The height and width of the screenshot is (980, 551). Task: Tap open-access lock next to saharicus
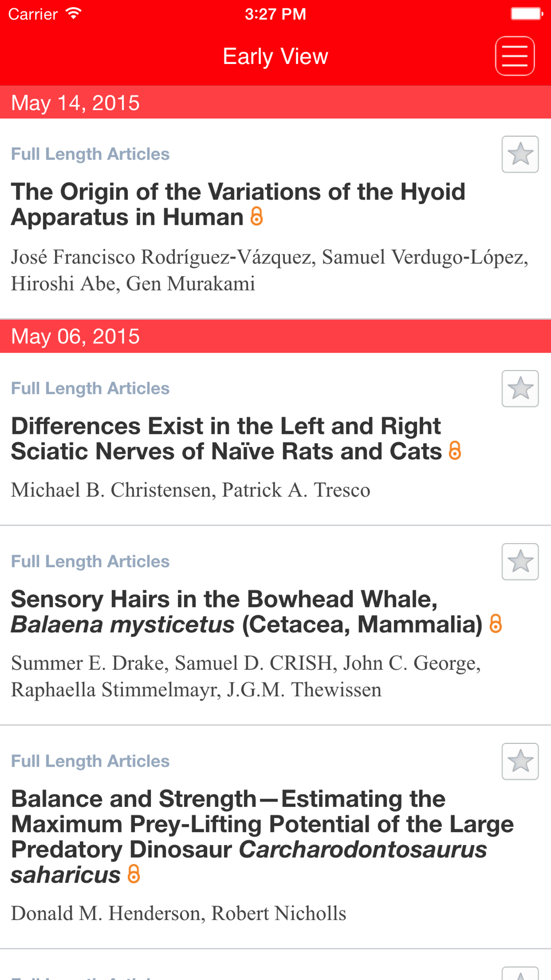click(134, 874)
